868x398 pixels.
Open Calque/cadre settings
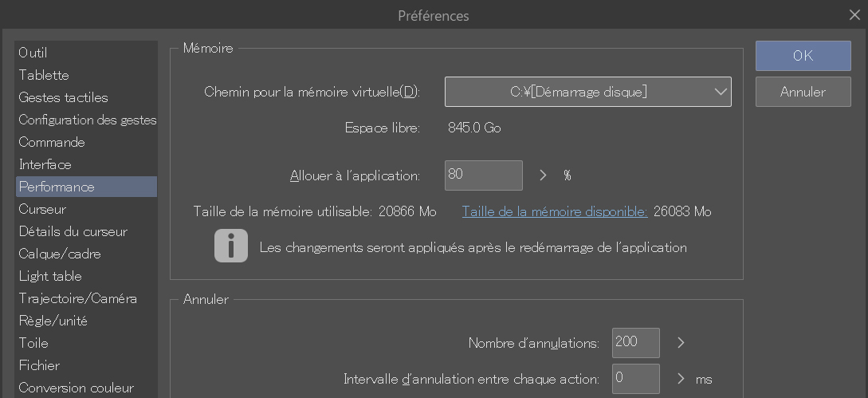pos(60,254)
